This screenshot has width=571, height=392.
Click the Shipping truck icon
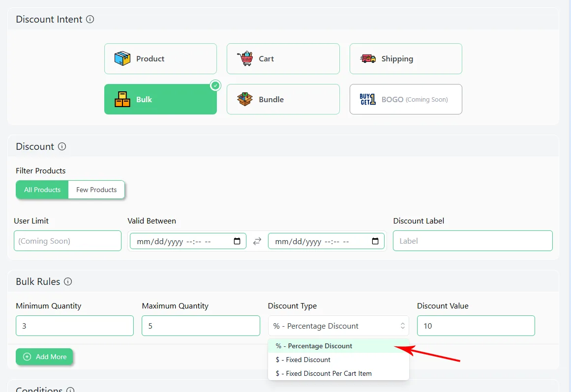(x=368, y=58)
